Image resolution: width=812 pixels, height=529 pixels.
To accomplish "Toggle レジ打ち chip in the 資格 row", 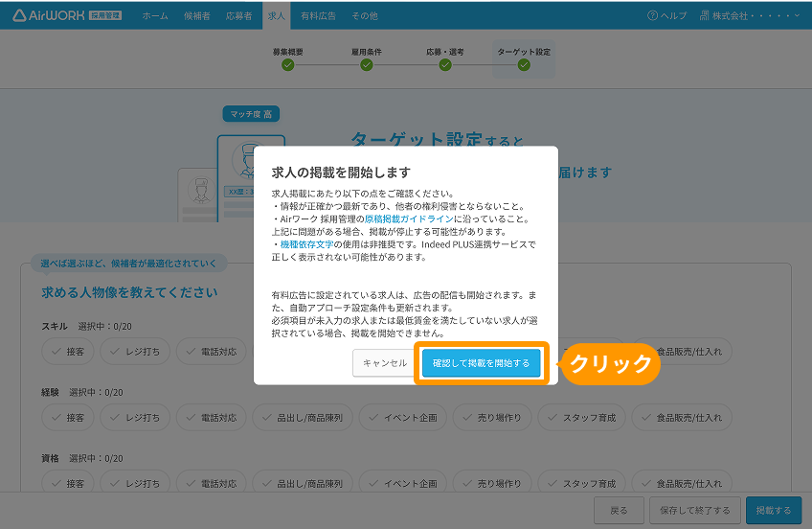I will pos(135,483).
